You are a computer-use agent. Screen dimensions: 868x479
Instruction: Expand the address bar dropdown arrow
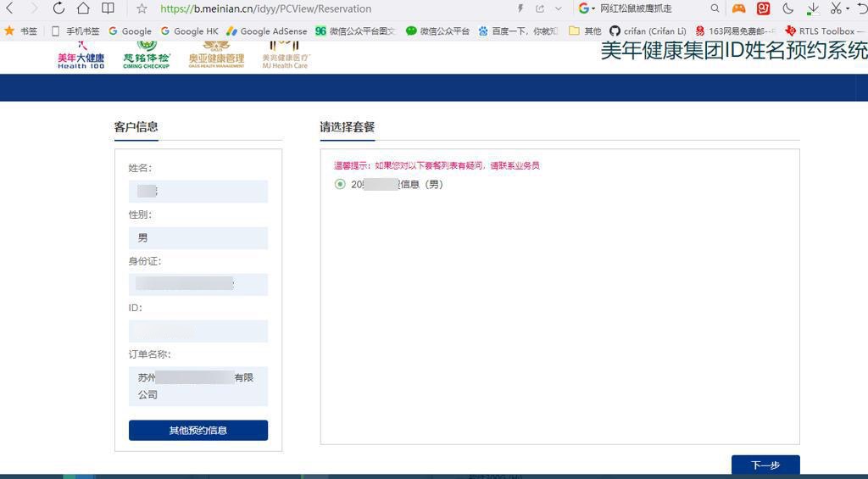(558, 8)
